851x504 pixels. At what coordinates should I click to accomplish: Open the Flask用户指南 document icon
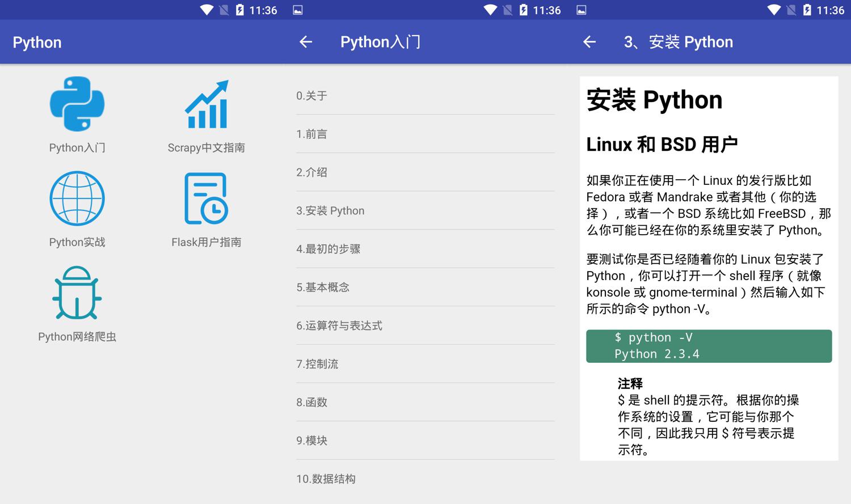click(x=207, y=199)
